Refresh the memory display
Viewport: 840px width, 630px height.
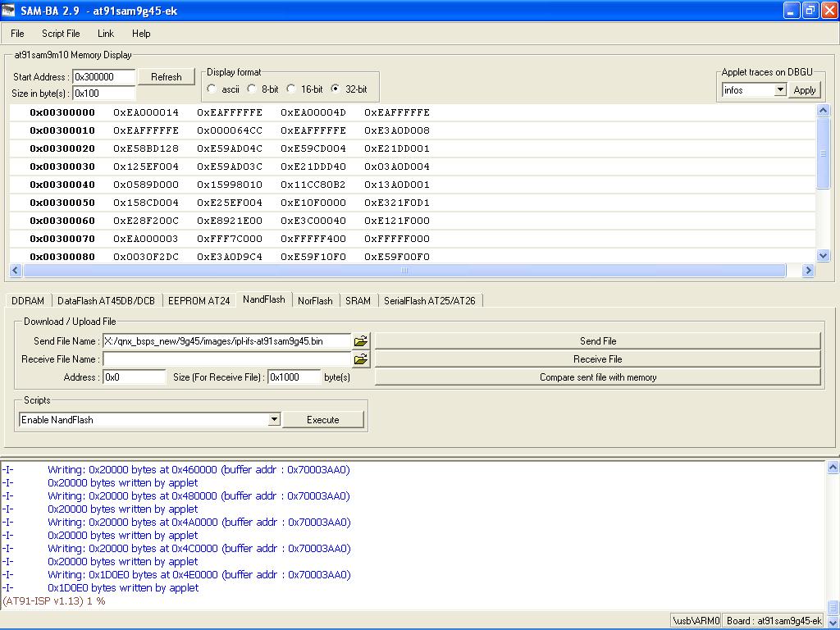click(166, 77)
